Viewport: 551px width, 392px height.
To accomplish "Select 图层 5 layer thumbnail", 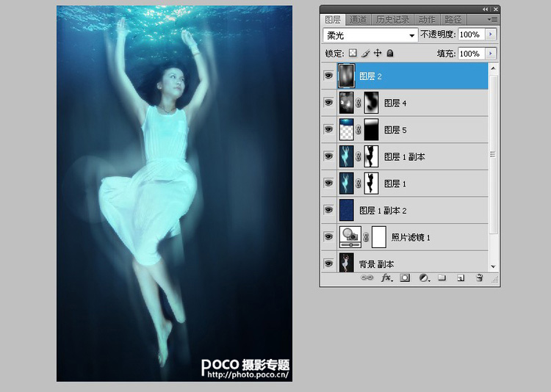I will [346, 129].
